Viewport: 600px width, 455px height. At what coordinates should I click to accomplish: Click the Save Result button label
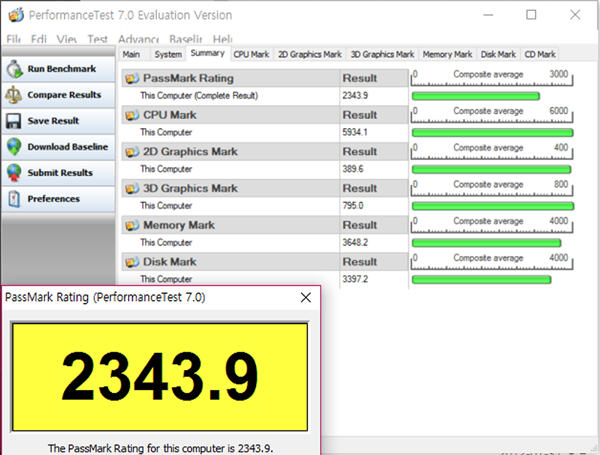(53, 121)
